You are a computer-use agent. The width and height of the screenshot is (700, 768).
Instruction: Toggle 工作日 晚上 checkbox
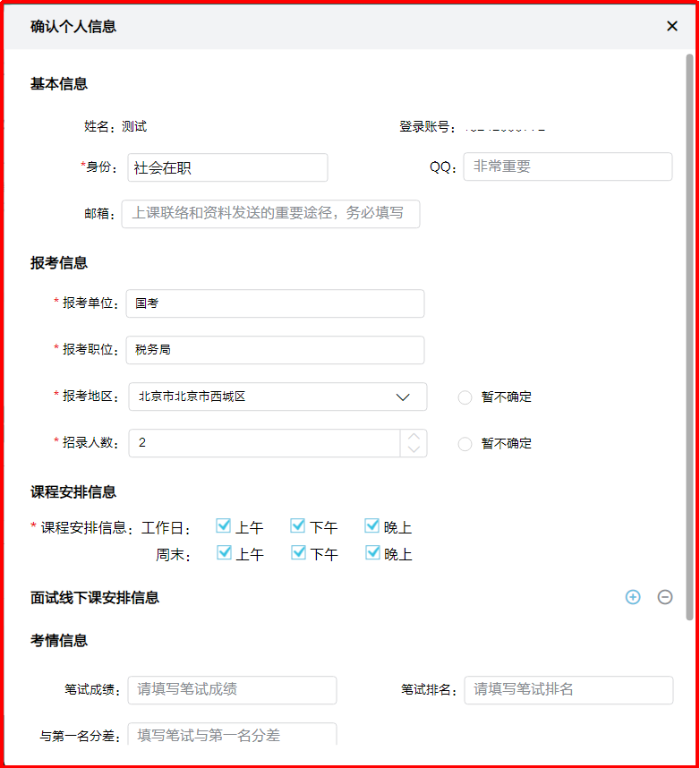point(372,526)
